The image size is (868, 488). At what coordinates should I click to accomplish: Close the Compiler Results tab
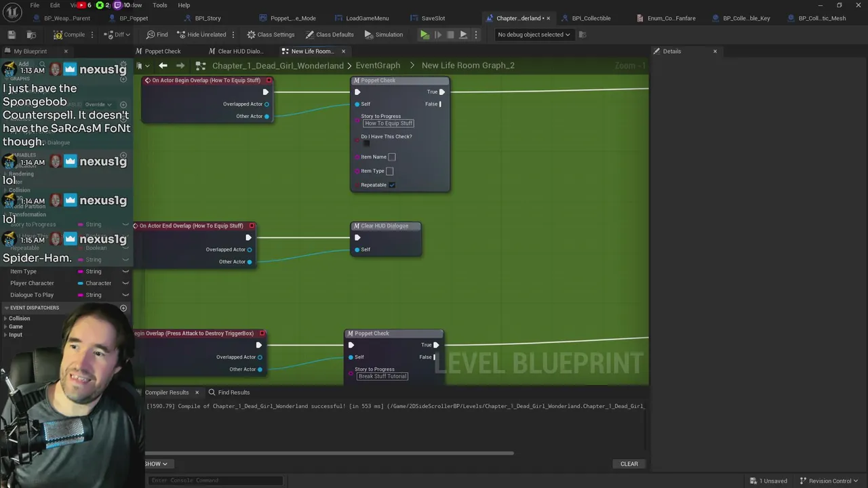point(197,392)
